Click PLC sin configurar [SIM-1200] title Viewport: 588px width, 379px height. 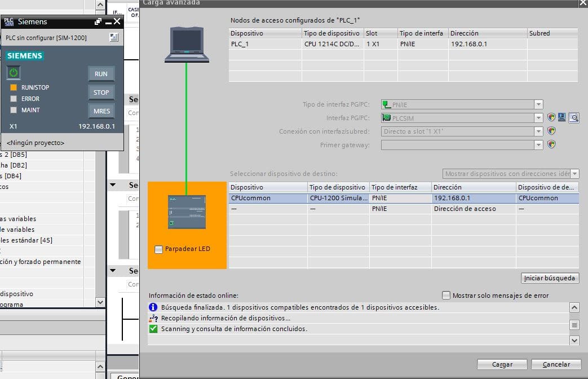[46, 38]
